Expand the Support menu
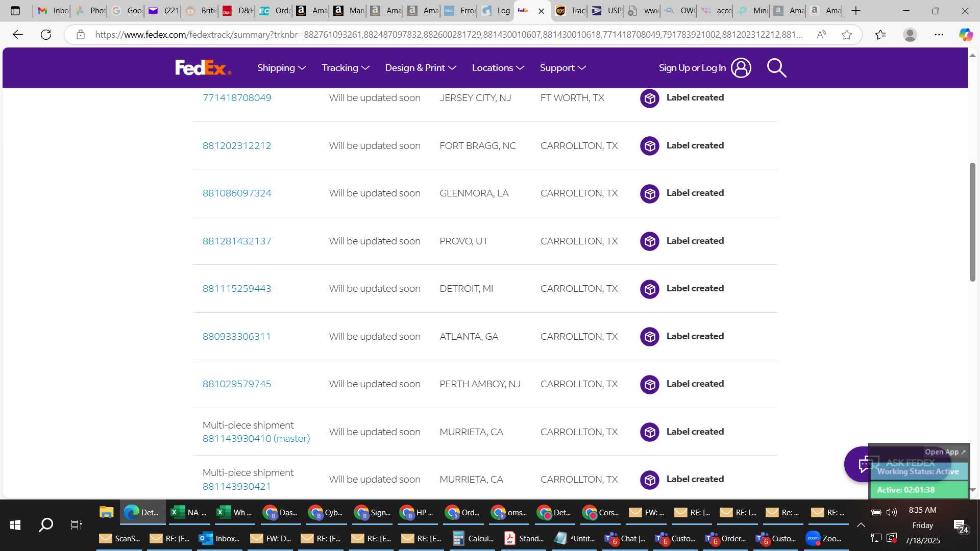Viewport: 980px width, 551px height. point(562,68)
